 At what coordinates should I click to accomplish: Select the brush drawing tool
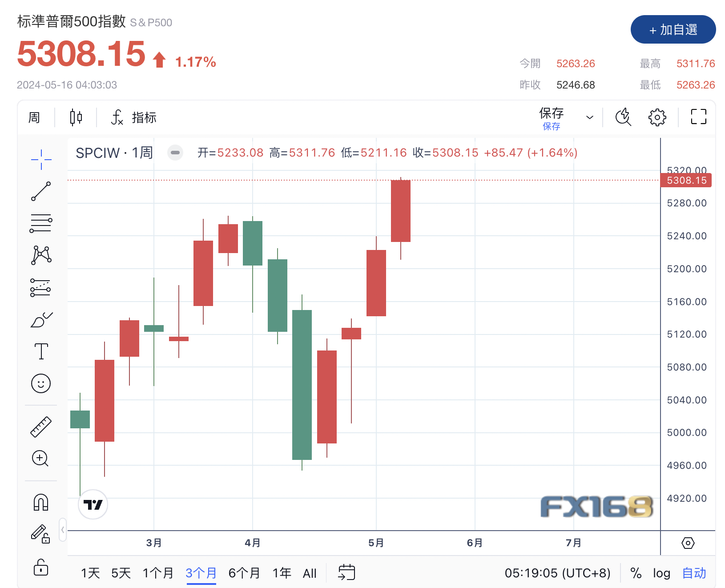pos(41,319)
